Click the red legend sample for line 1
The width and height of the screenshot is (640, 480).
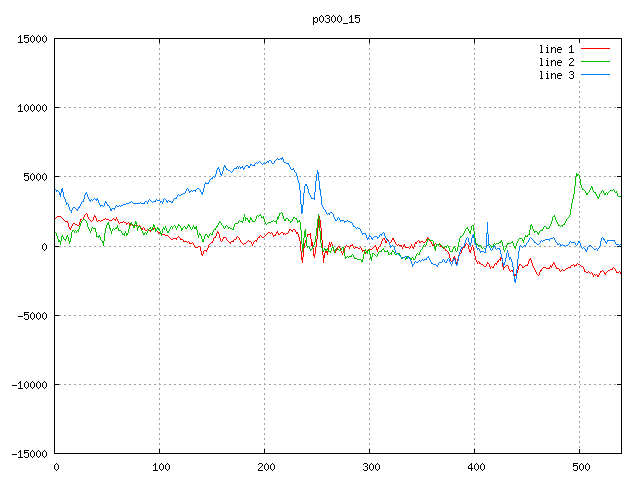596,48
